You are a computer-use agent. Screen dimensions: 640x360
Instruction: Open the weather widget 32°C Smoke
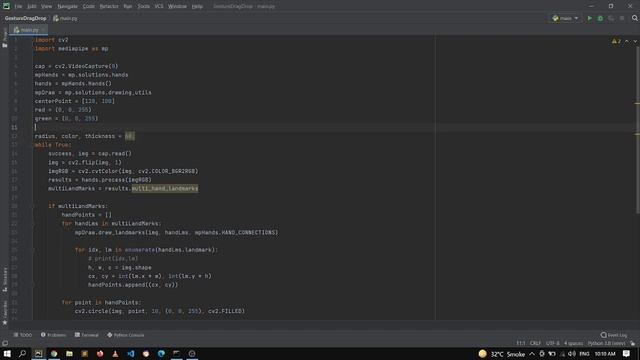coord(501,353)
